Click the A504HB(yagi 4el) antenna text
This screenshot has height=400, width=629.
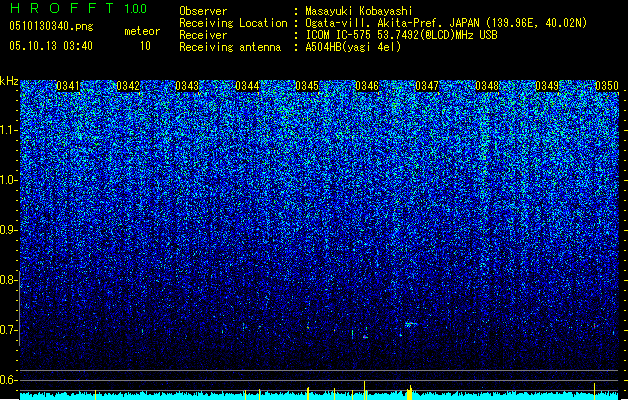pos(353,47)
